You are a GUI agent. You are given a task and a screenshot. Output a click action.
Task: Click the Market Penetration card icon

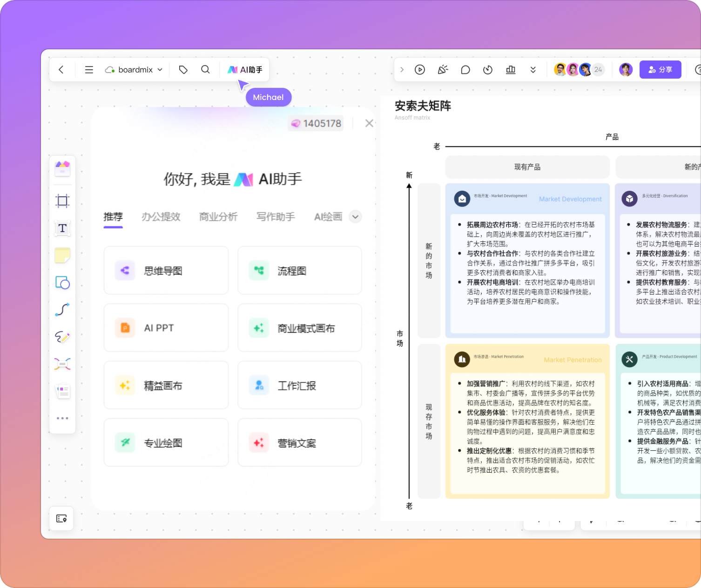tap(462, 359)
